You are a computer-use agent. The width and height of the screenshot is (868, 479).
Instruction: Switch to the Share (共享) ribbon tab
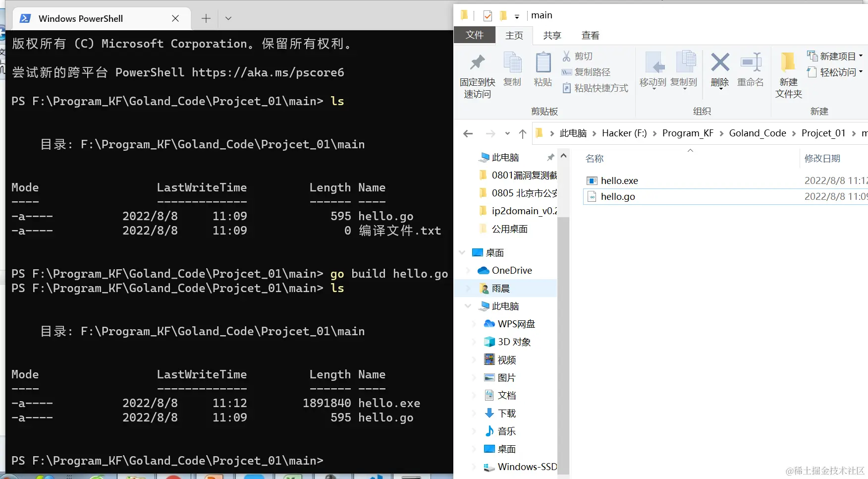click(x=552, y=35)
